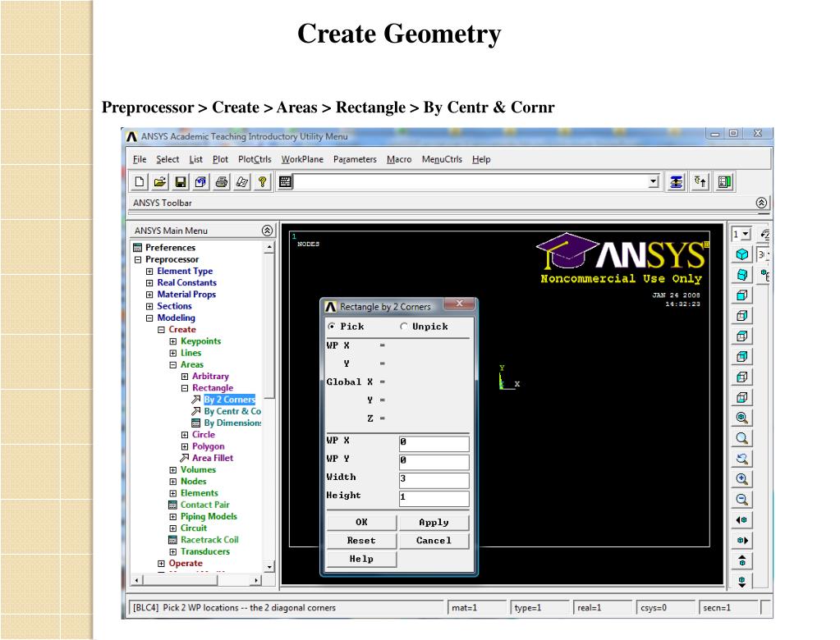
Task: Pan model down arrow icon
Action: click(x=742, y=581)
